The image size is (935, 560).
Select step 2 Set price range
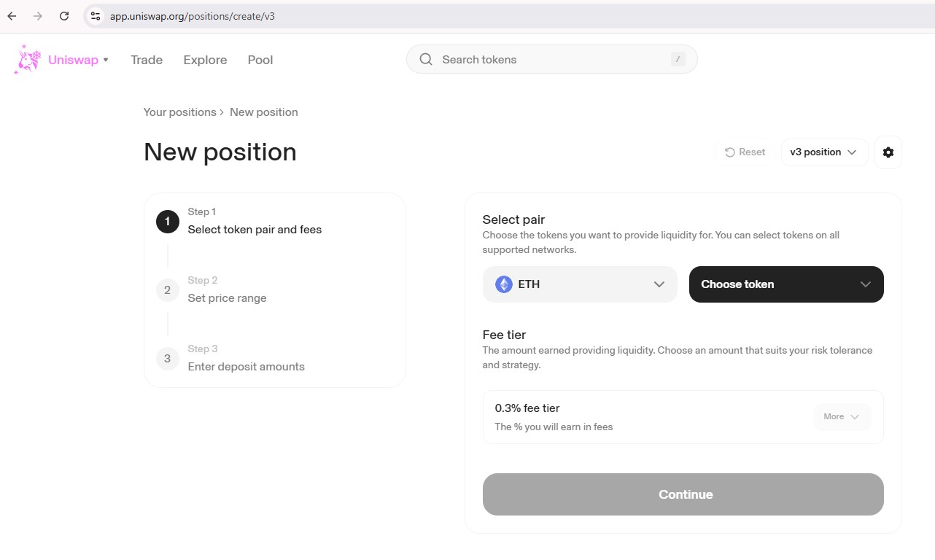[227, 297]
